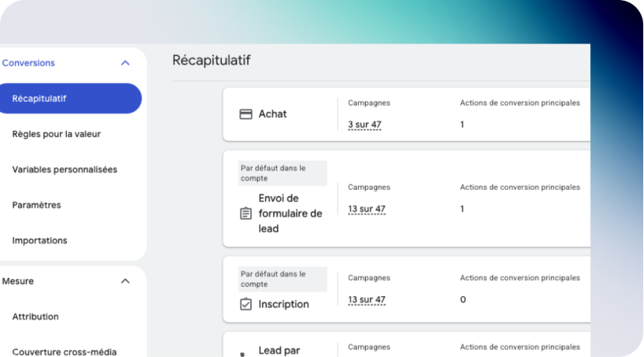This screenshot has height=357, width=644.
Task: Click the 3 sur 47 campaigns link
Action: 364,124
